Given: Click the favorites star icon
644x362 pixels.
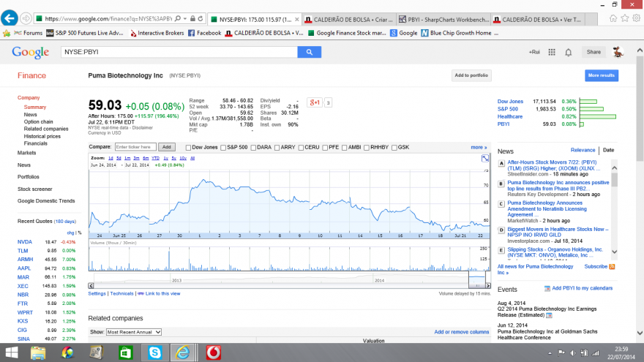Looking at the screenshot, I should coord(625,18).
